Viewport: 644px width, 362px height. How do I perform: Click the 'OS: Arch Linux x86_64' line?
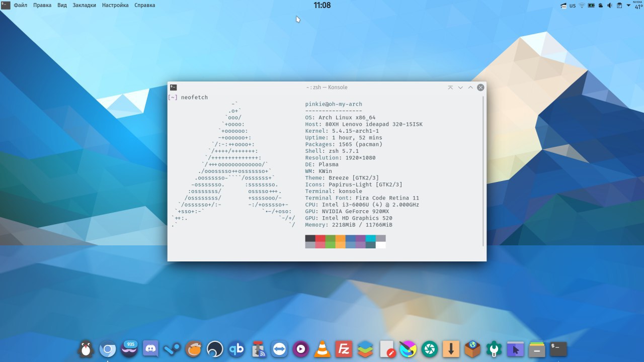[x=340, y=118]
